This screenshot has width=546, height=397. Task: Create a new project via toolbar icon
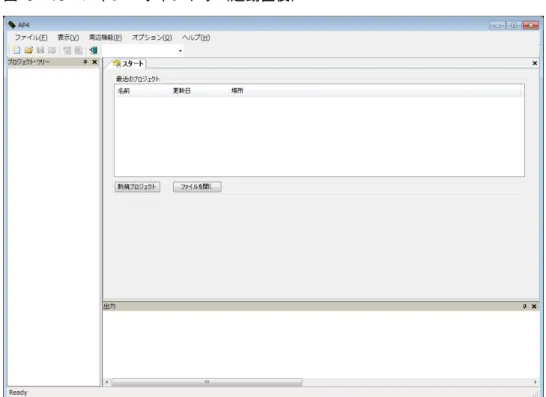click(16, 50)
